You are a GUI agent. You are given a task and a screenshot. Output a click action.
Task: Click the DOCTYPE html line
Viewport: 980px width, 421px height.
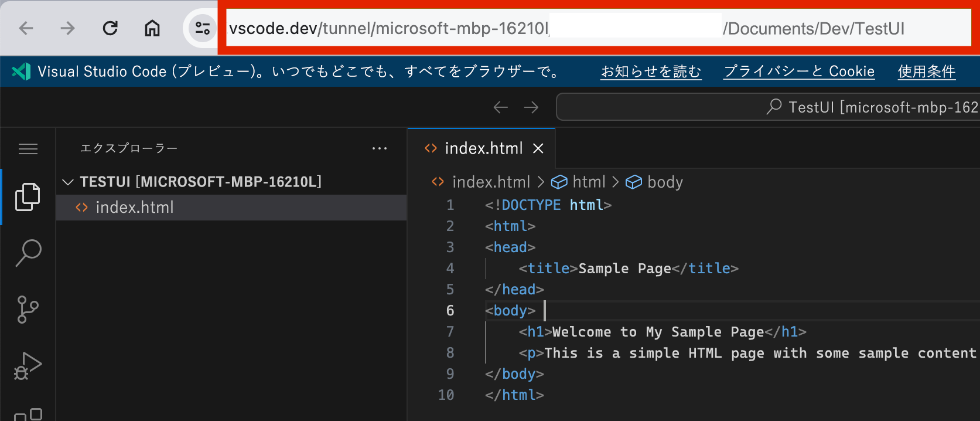coord(548,205)
